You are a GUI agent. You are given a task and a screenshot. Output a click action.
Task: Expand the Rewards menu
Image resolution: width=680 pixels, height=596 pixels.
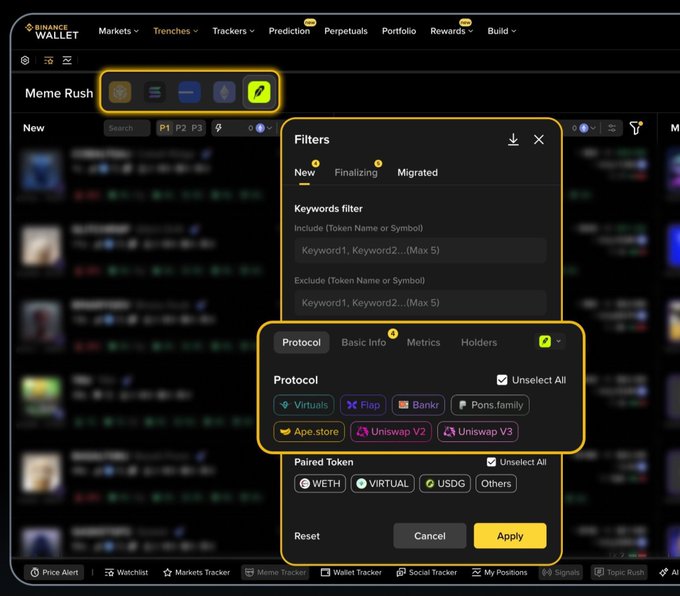(x=451, y=31)
